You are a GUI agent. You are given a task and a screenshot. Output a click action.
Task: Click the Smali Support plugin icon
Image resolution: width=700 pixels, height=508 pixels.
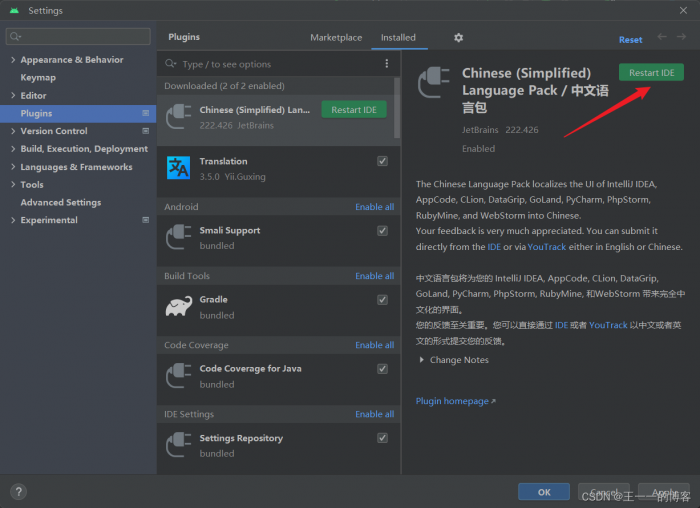[179, 238]
